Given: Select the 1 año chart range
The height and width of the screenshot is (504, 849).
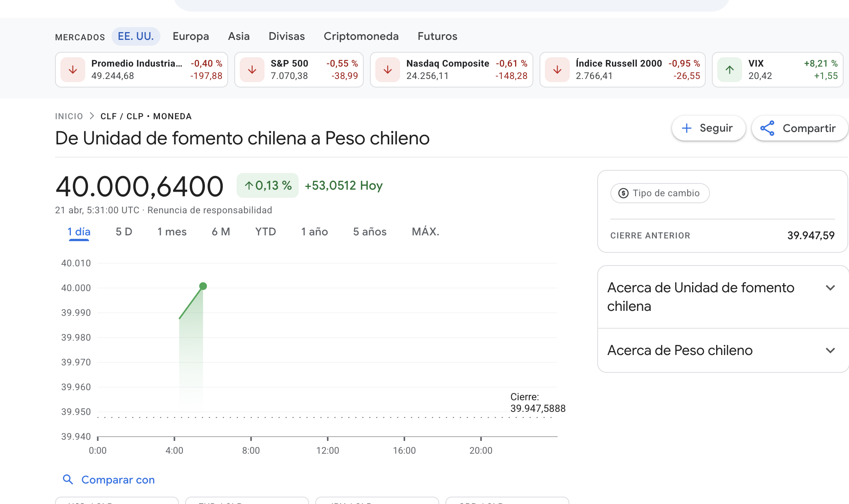Looking at the screenshot, I should (315, 232).
